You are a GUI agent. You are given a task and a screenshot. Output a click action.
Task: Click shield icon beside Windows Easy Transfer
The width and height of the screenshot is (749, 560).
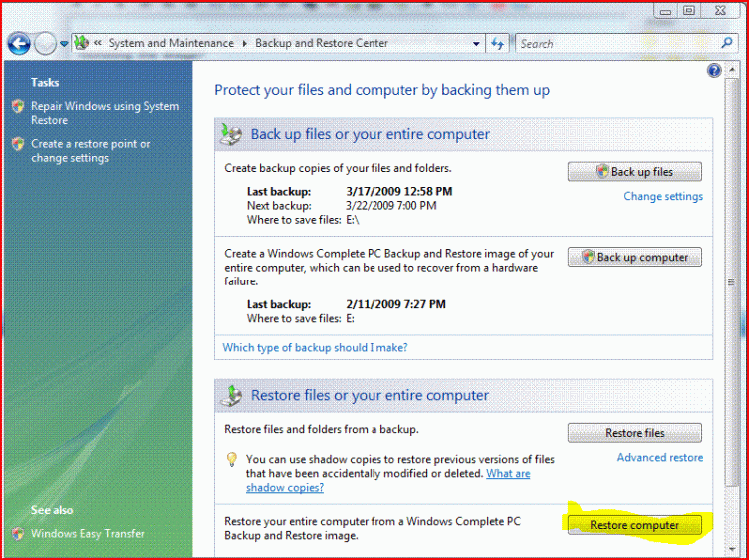(18, 533)
